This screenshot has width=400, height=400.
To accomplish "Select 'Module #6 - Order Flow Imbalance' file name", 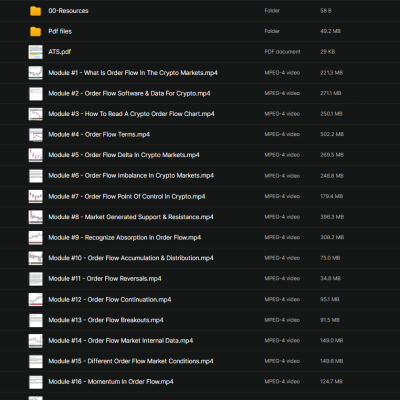I will point(131,175).
